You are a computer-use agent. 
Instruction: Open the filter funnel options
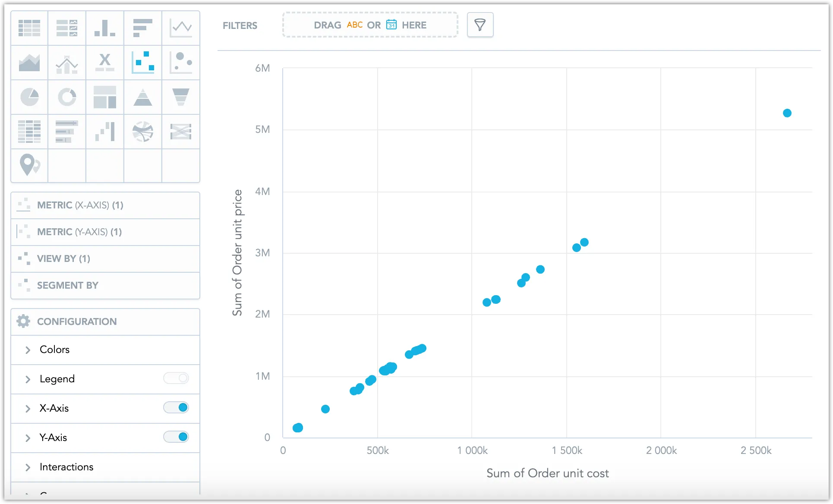pos(480,25)
